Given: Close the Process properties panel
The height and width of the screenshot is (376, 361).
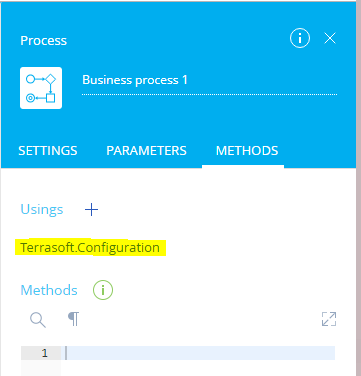Looking at the screenshot, I should [330, 38].
